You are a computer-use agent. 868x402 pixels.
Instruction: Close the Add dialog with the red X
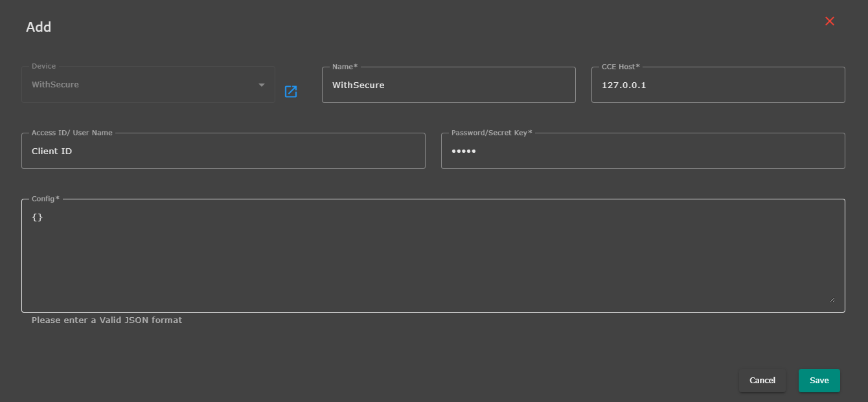pos(830,21)
